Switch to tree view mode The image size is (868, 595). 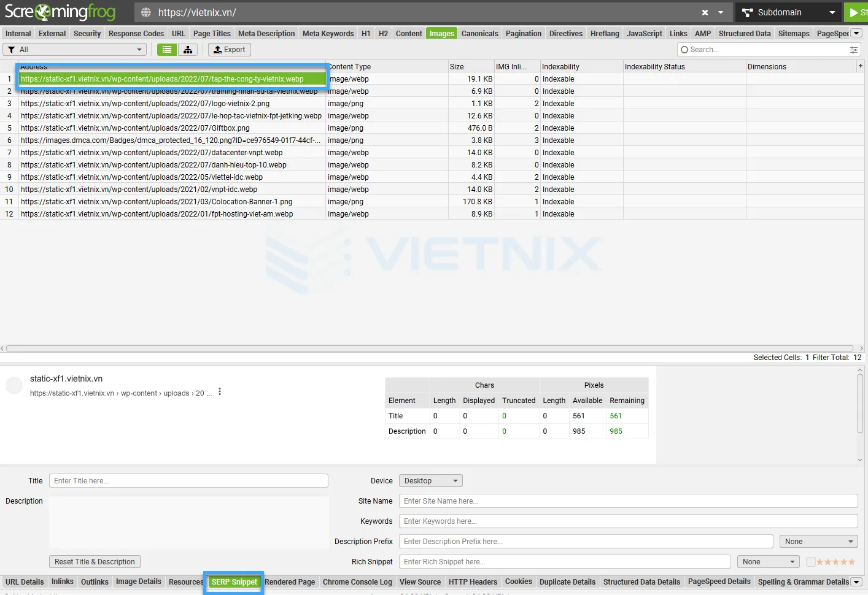[188, 50]
